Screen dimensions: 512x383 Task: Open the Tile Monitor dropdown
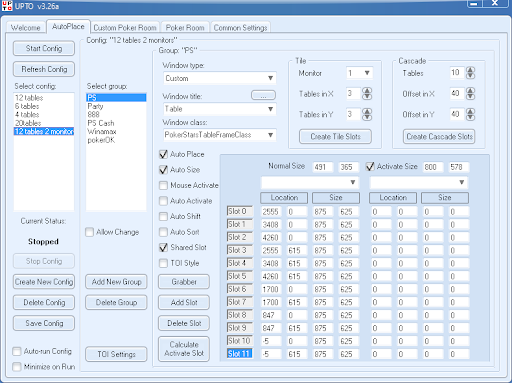click(x=359, y=73)
